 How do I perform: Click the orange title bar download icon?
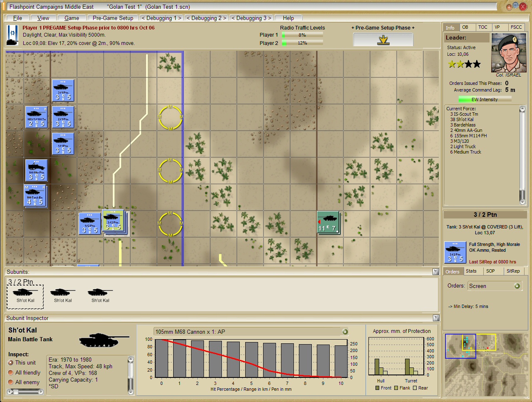(509, 7)
